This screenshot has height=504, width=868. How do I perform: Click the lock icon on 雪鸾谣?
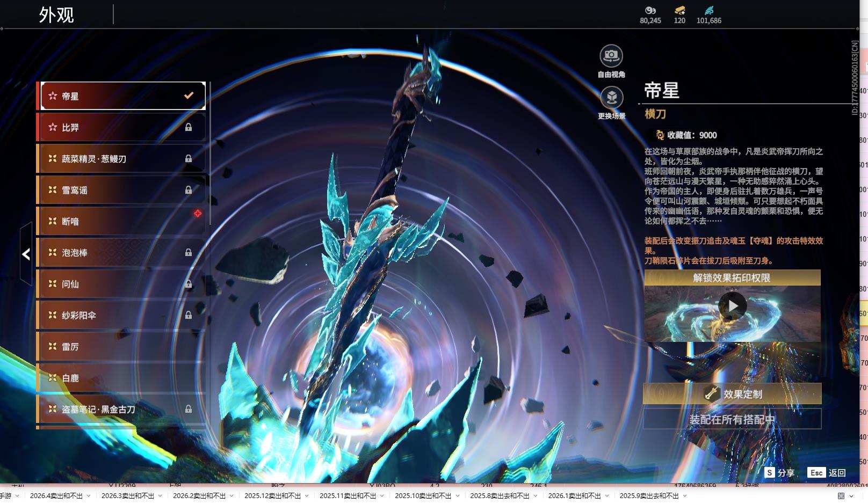(189, 189)
